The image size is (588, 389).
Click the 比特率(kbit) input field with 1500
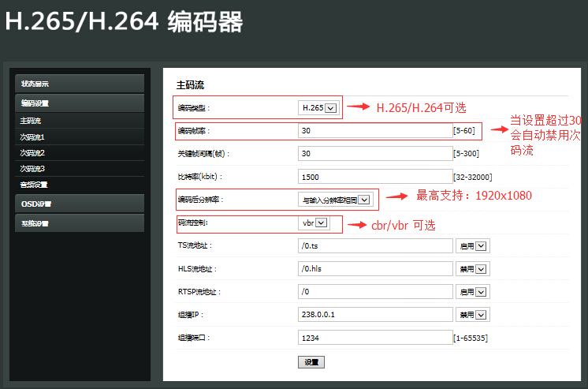(375, 177)
